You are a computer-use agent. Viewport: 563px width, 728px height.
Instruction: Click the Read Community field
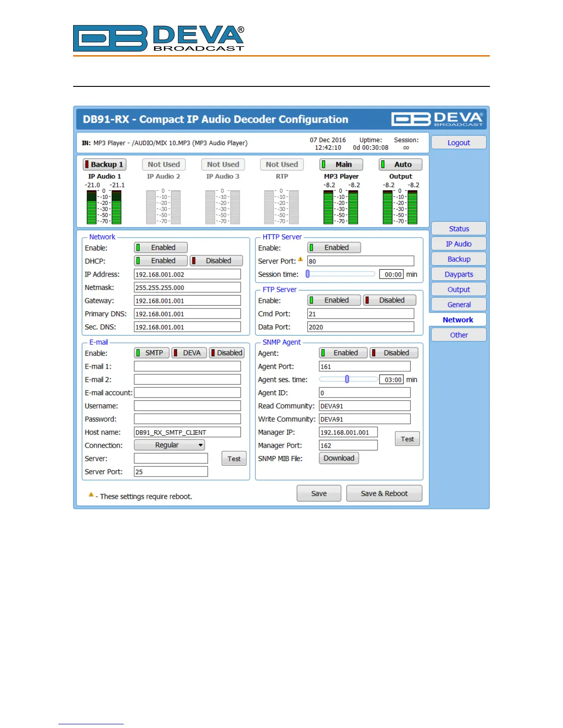[x=365, y=406]
